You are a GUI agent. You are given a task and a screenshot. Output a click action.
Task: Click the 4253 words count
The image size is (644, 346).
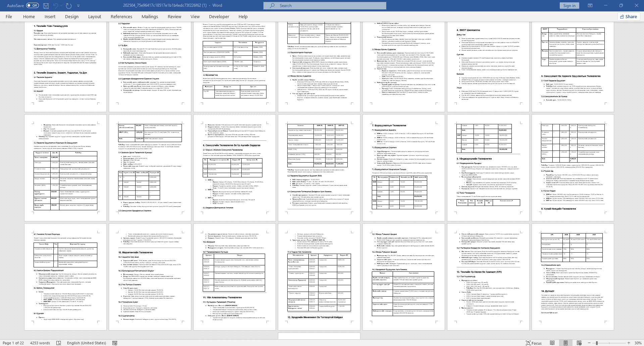[40, 343]
